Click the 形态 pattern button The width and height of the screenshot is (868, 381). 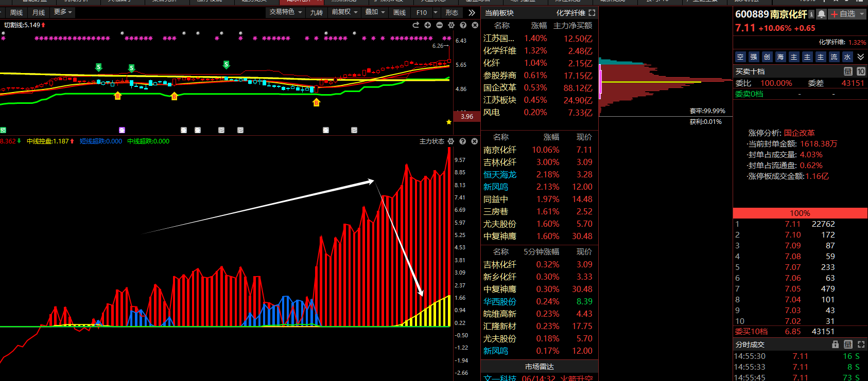[x=452, y=12]
